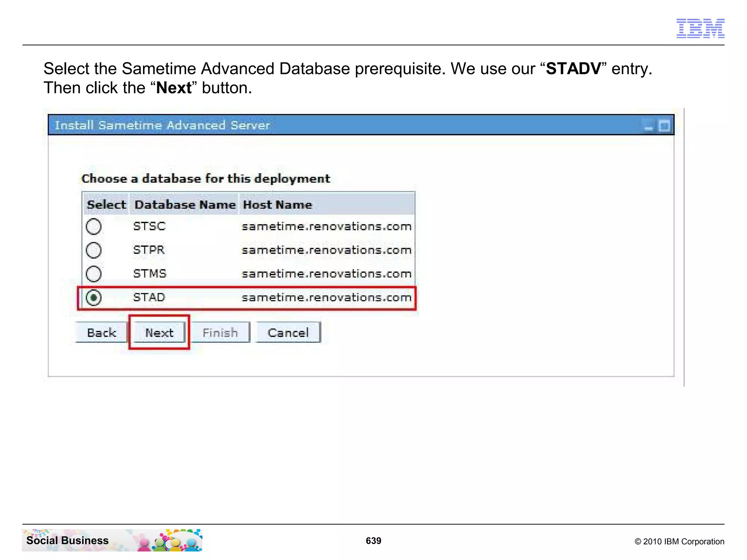Click the STPR database name cell
This screenshot has width=747, height=560.
149,250
